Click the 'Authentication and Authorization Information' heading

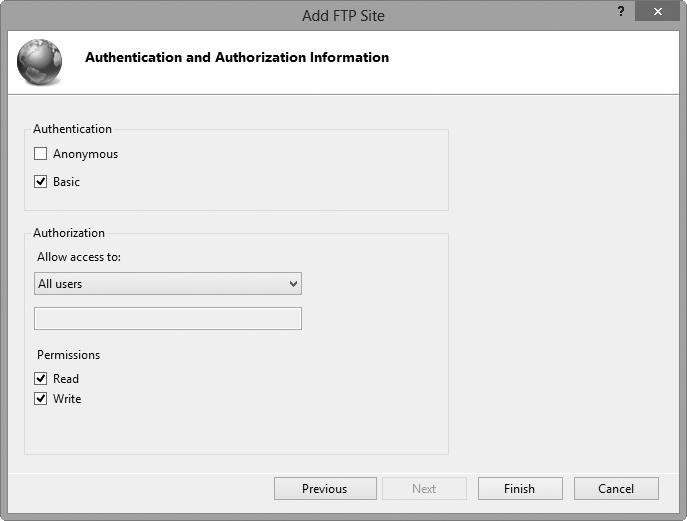(x=237, y=57)
